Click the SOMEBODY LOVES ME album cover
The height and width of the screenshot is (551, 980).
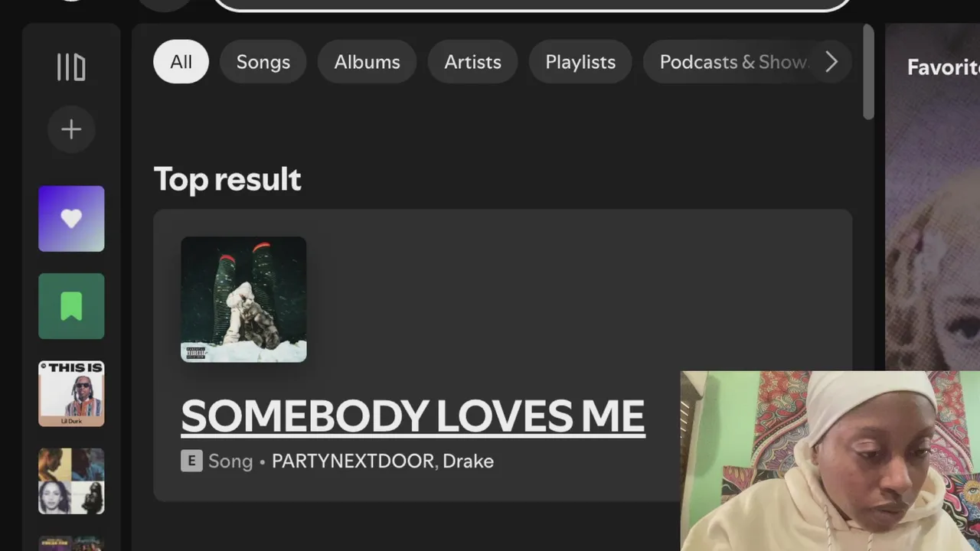click(243, 299)
